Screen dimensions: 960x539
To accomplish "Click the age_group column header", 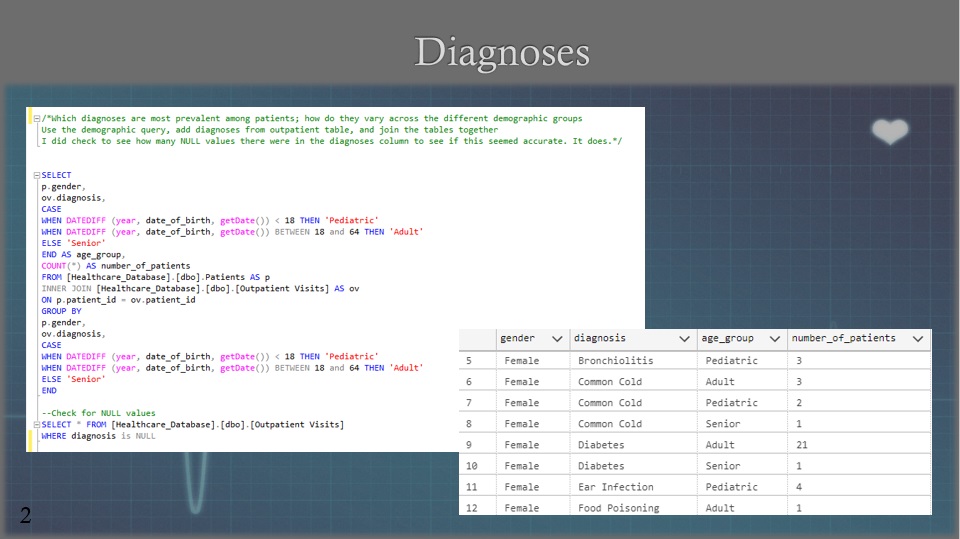I will click(x=742, y=339).
